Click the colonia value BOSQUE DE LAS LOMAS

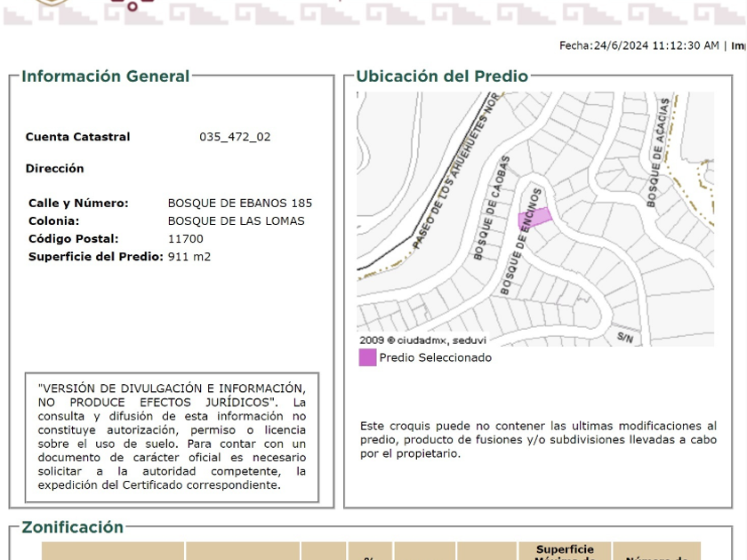[236, 220]
